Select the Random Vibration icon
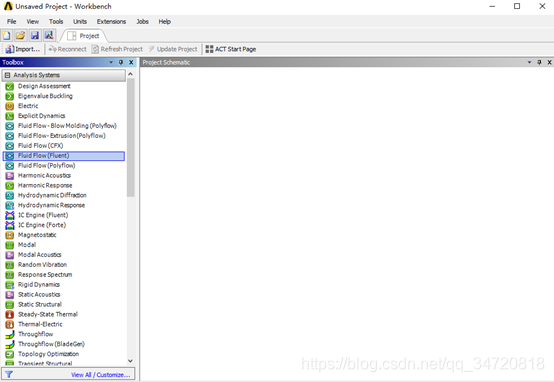 tap(10, 265)
